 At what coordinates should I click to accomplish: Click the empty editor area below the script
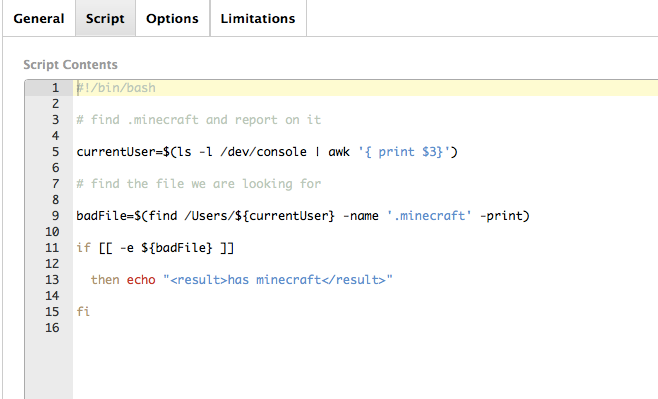(x=365, y=367)
